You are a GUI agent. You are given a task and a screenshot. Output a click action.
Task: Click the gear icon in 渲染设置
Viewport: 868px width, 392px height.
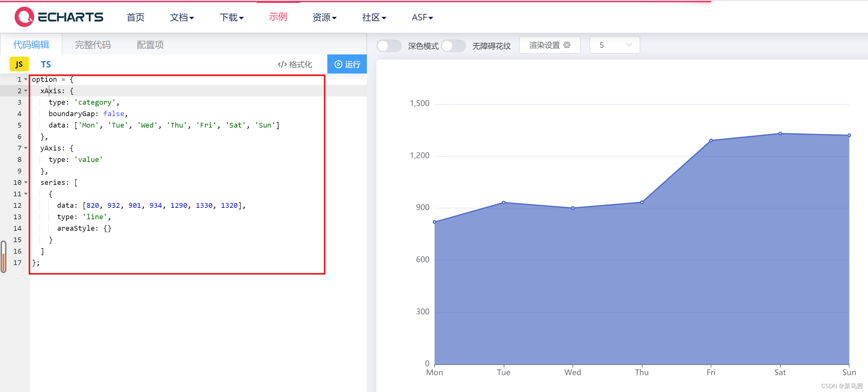(x=567, y=45)
